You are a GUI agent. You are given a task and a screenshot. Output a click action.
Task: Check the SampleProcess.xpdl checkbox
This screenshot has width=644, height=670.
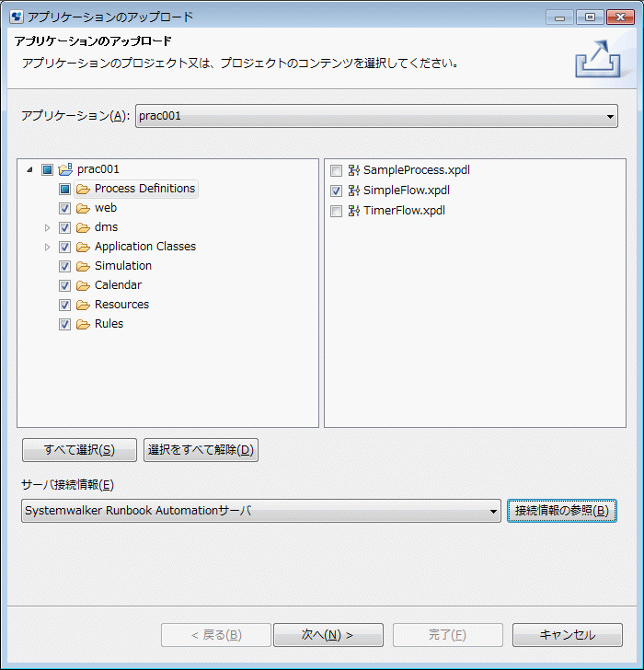pyautogui.click(x=336, y=171)
